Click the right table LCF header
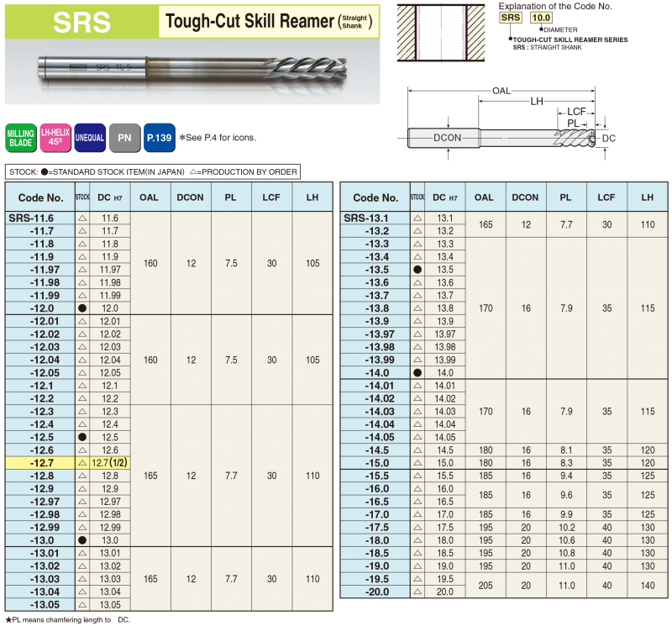 click(606, 197)
